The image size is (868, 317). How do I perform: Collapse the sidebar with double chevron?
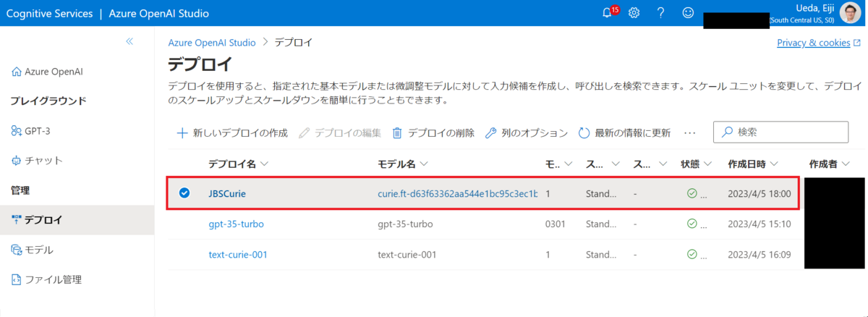[129, 42]
